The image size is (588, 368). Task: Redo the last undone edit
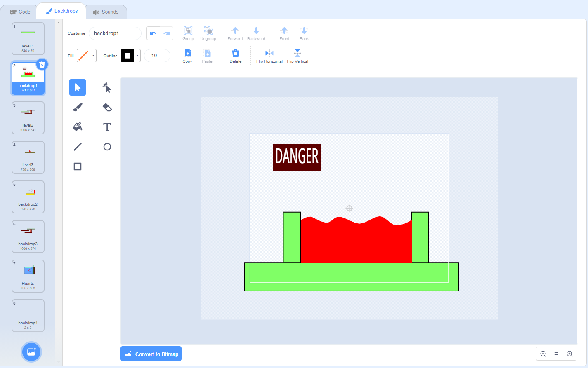pyautogui.click(x=167, y=33)
